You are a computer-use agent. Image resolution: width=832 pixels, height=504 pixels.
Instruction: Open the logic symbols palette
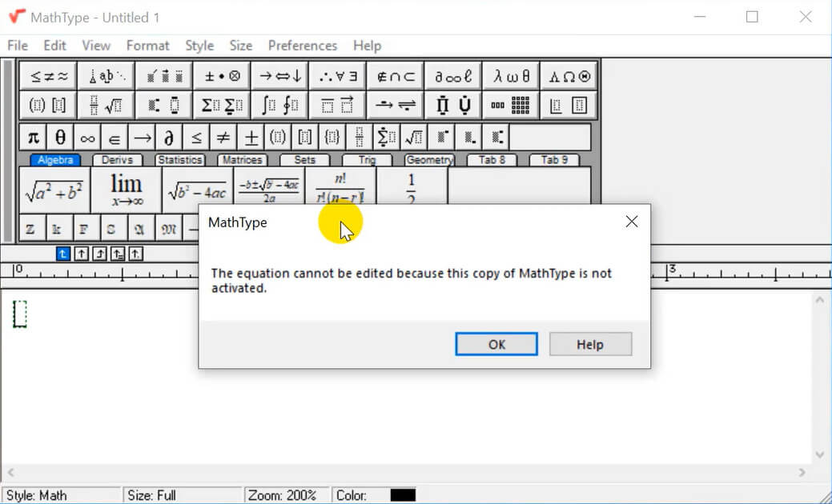coord(337,74)
